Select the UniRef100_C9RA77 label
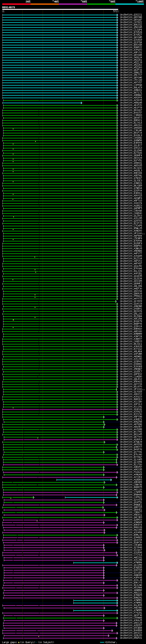The image size is (146, 644). pyautogui.click(x=131, y=512)
